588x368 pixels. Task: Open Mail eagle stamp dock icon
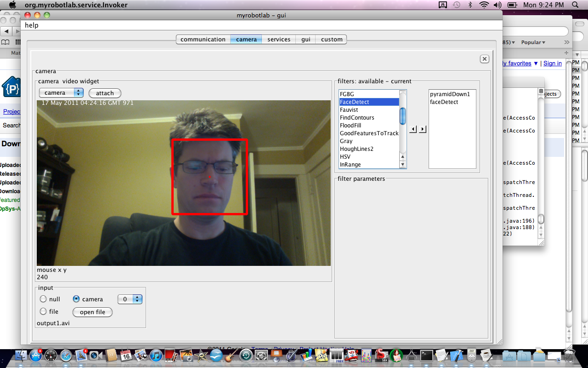pos(81,356)
